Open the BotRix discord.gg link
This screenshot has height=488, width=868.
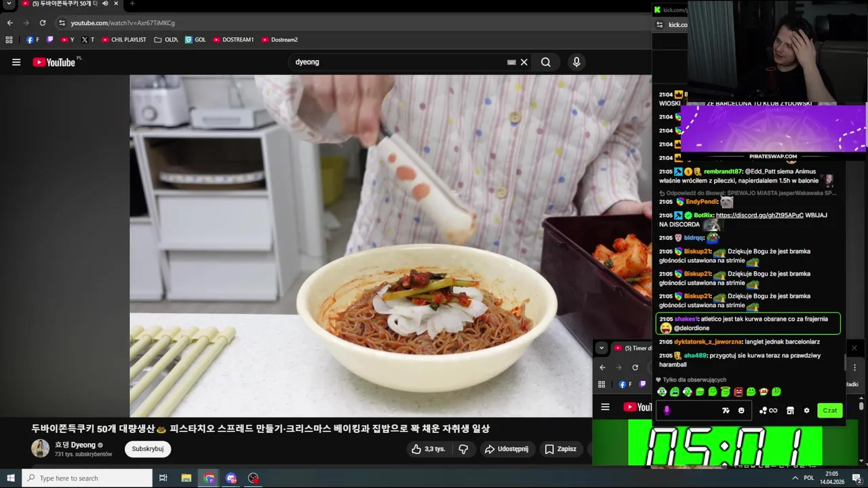(759, 216)
